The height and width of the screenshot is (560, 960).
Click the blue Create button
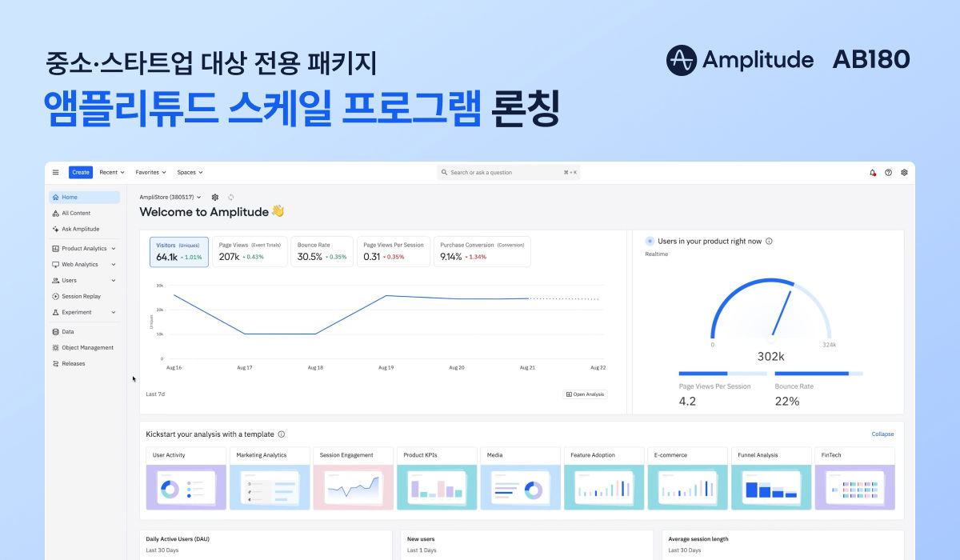coord(81,172)
